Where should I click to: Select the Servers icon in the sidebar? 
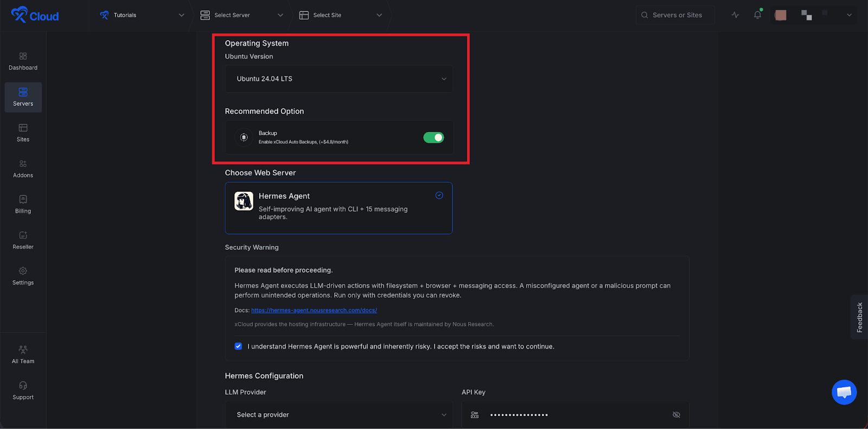point(23,97)
